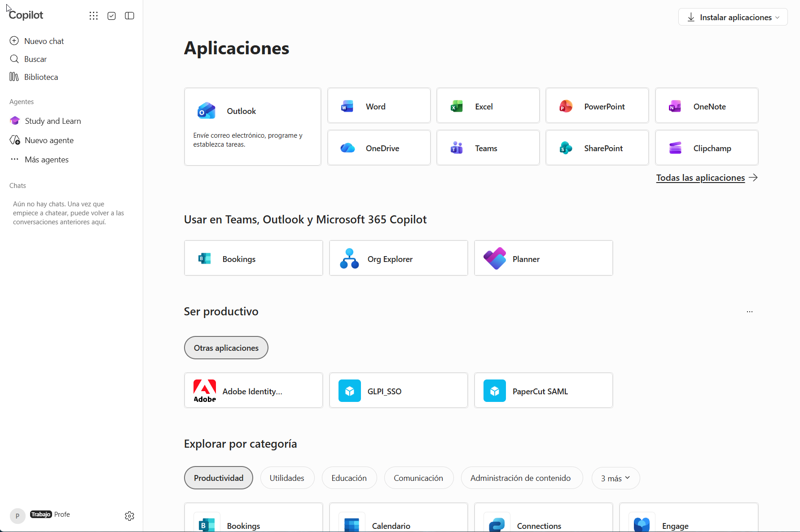Screen dimensions: 800x532
Task: Open the Study and Learn agent
Action: [45, 121]
